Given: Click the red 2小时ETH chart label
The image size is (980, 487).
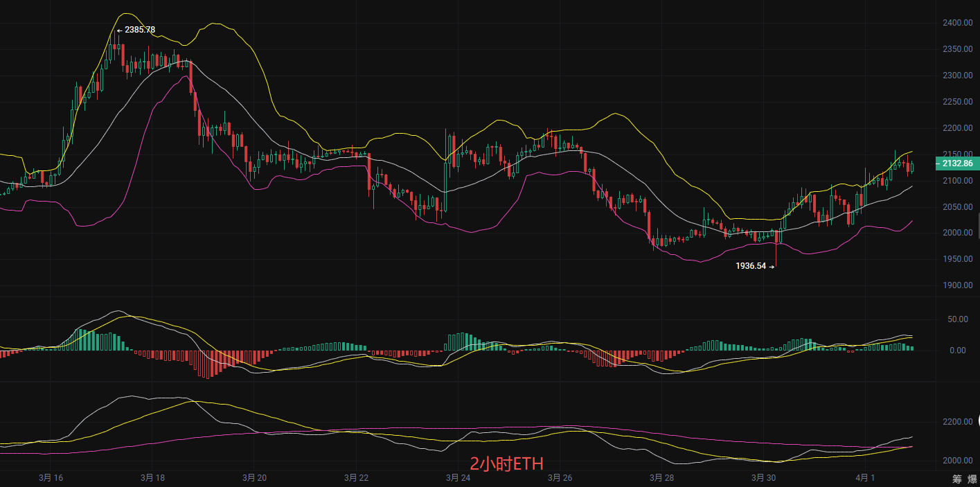Looking at the screenshot, I should click(506, 464).
